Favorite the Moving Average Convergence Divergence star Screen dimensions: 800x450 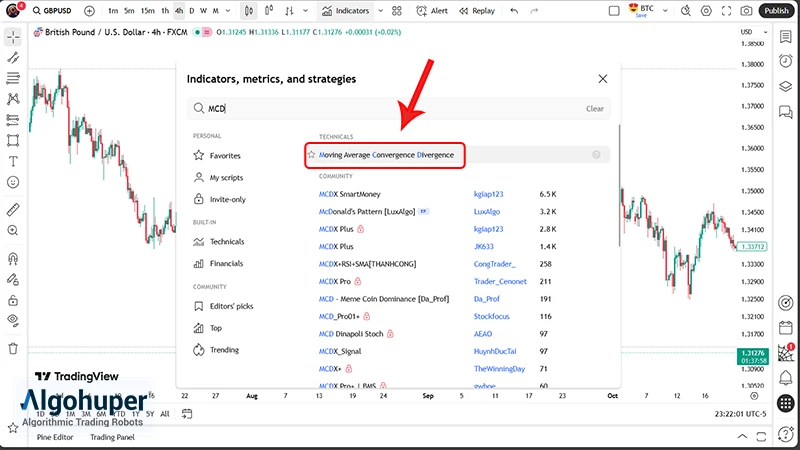(312, 155)
